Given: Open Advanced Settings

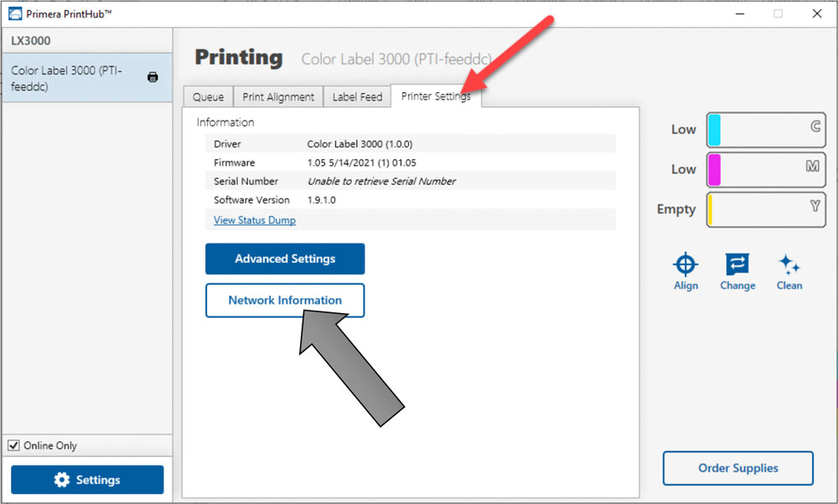Looking at the screenshot, I should [x=285, y=259].
